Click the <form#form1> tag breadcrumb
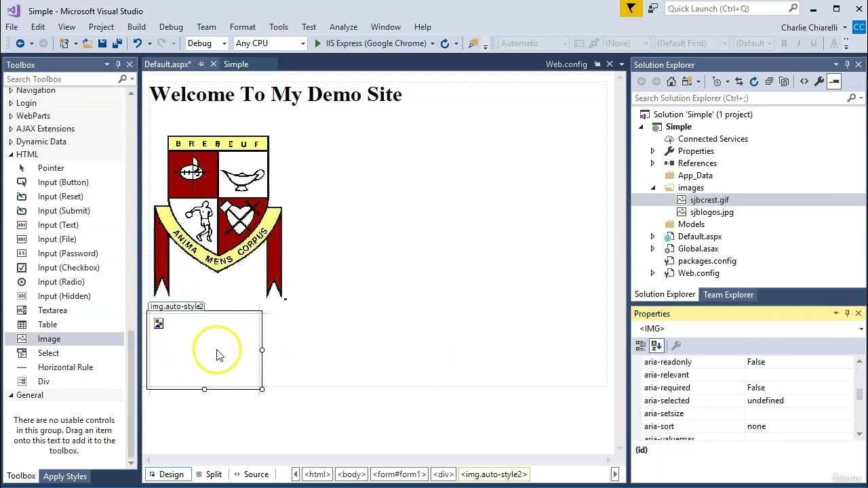The image size is (868, 488). click(x=400, y=474)
